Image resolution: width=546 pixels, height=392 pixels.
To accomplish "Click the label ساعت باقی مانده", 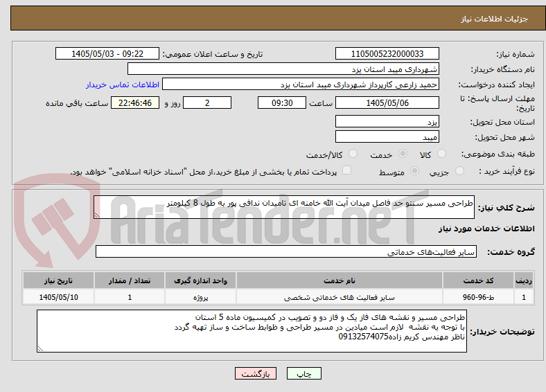I will pyautogui.click(x=77, y=103).
